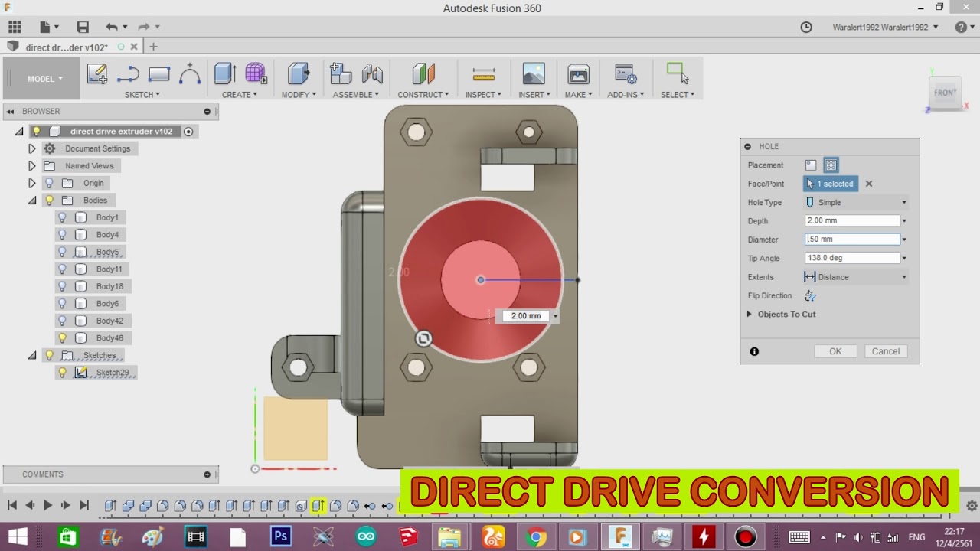Screen dimensions: 980x551
Task: Click the FRONT face of view cube
Action: [946, 93]
